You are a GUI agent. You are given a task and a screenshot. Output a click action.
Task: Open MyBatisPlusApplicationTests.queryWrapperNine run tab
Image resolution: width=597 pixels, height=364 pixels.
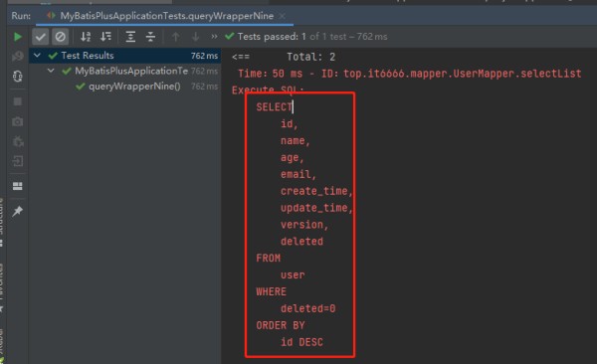166,16
